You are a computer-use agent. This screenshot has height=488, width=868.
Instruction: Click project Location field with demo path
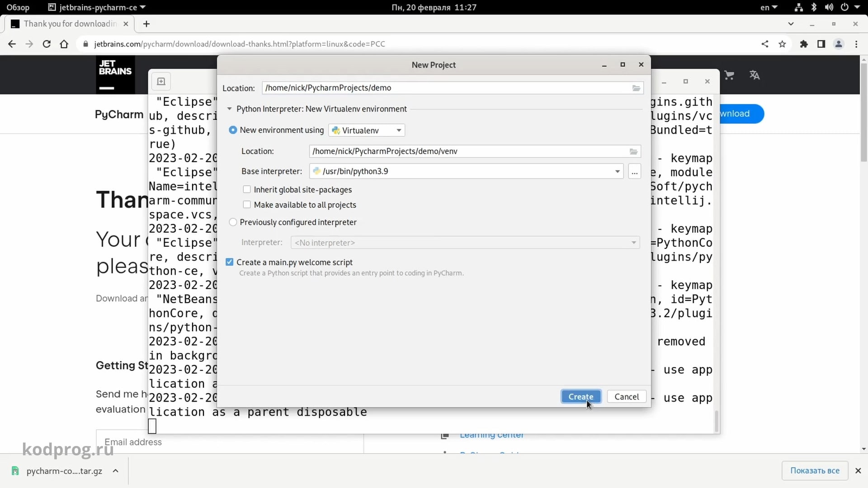[x=453, y=88]
